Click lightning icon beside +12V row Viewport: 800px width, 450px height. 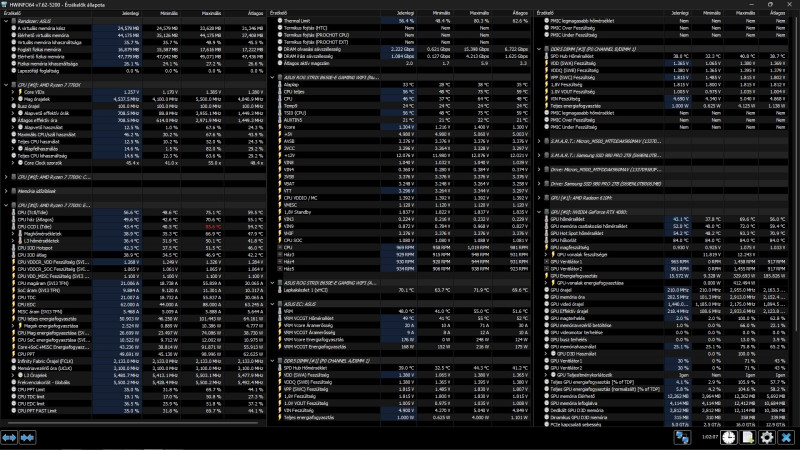(x=280, y=156)
